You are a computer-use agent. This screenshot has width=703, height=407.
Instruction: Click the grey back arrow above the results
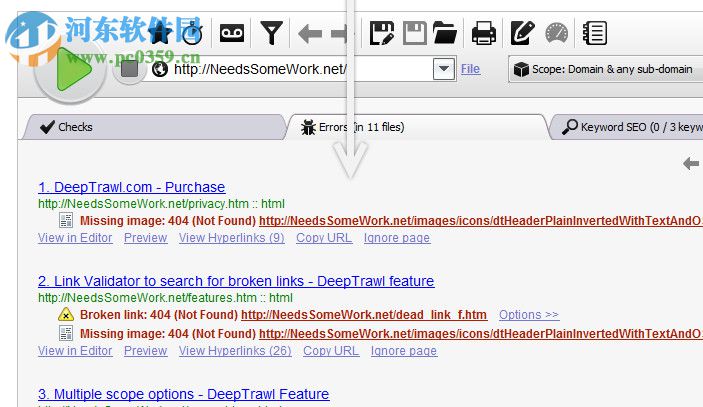[691, 164]
